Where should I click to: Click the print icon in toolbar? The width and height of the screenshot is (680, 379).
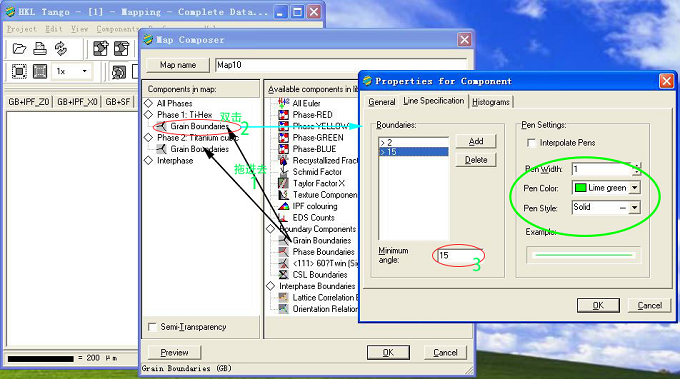(x=40, y=49)
